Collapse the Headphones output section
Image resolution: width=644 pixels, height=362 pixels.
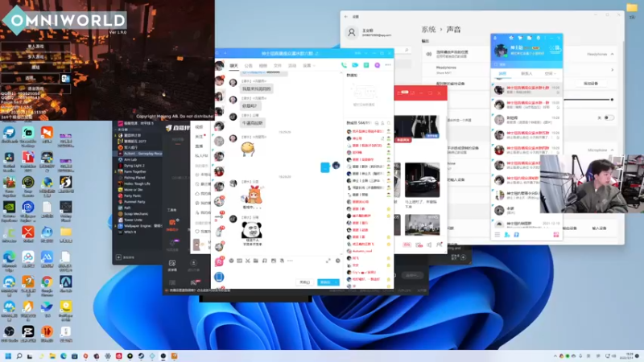coord(612,54)
